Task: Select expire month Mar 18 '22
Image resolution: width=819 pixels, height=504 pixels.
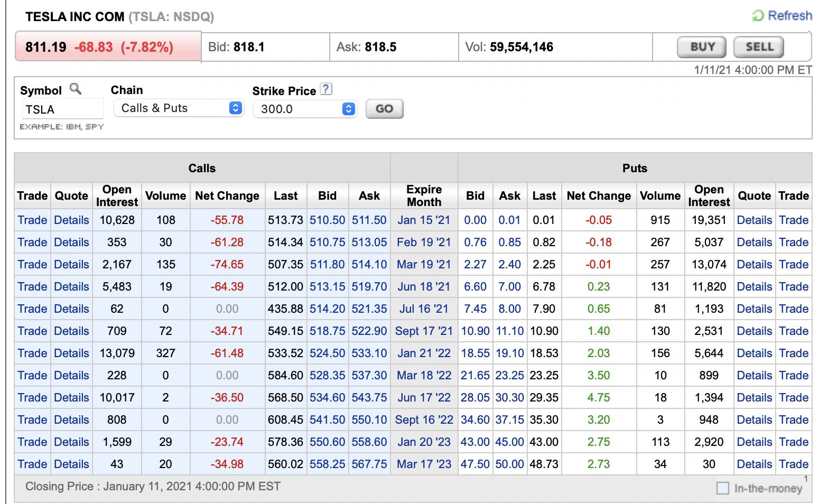Action: 424,375
